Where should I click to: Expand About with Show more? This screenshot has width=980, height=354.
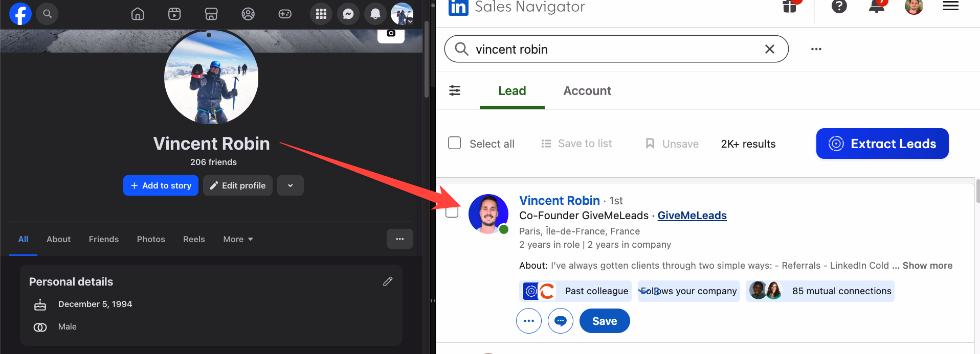coord(927,266)
